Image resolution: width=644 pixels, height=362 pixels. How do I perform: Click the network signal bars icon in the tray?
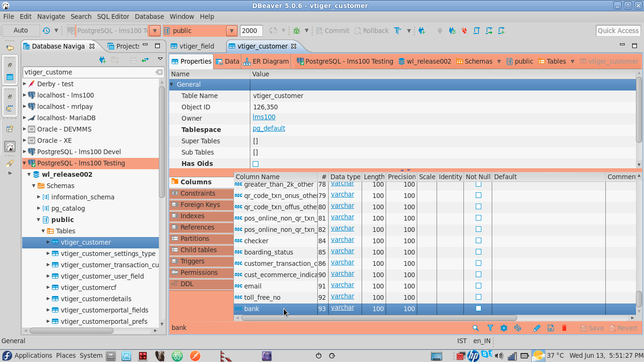[512, 356]
